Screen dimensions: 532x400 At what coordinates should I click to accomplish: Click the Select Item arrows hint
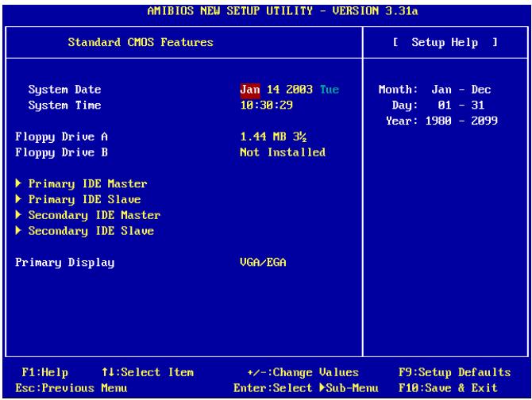click(x=148, y=372)
